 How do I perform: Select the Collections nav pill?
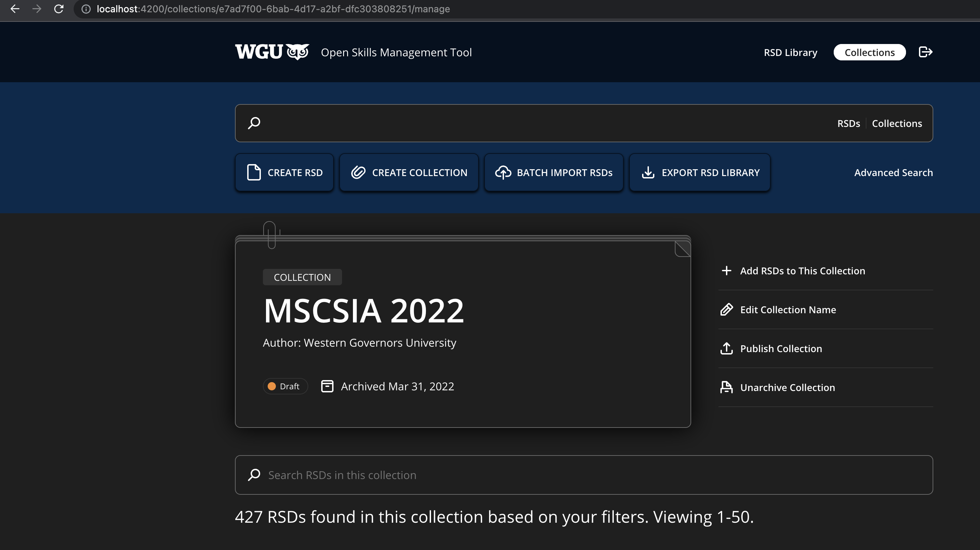click(869, 52)
